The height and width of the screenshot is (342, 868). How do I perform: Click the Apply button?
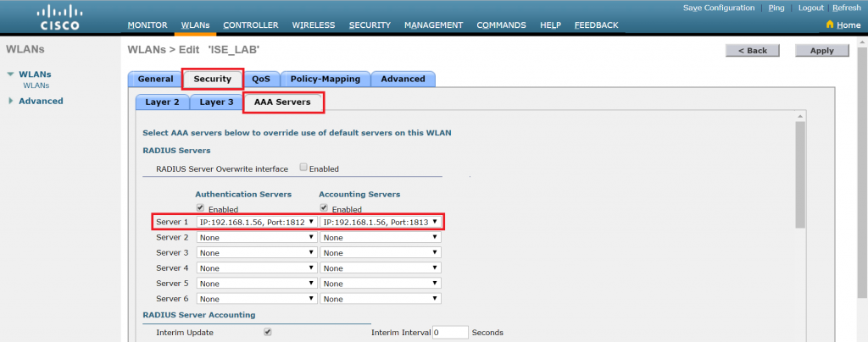821,51
